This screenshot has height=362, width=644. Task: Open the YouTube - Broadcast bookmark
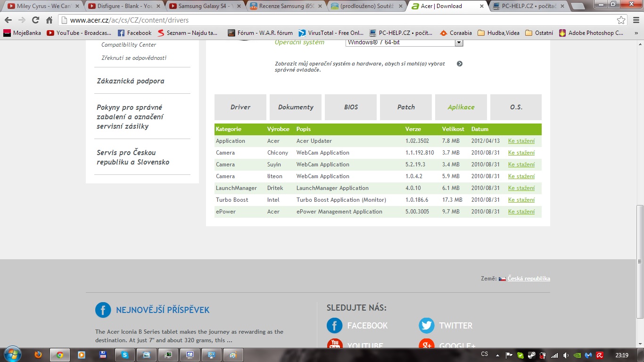[x=79, y=33]
